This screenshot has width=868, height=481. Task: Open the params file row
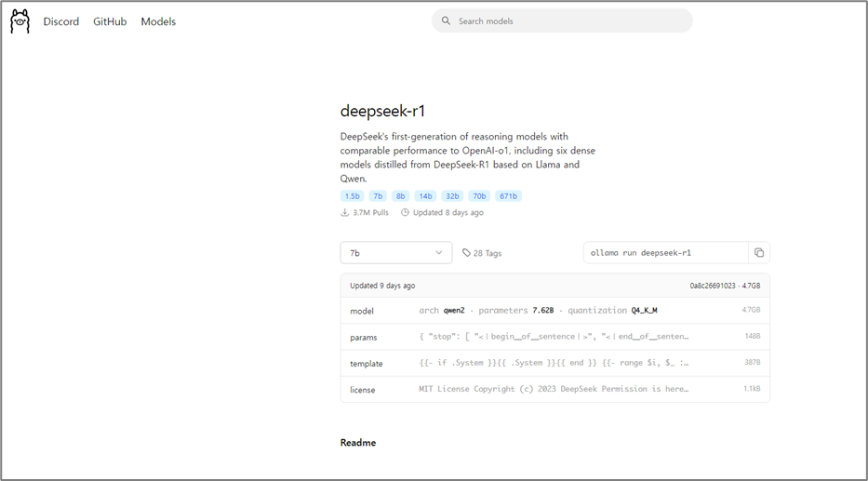pyautogui.click(x=554, y=337)
